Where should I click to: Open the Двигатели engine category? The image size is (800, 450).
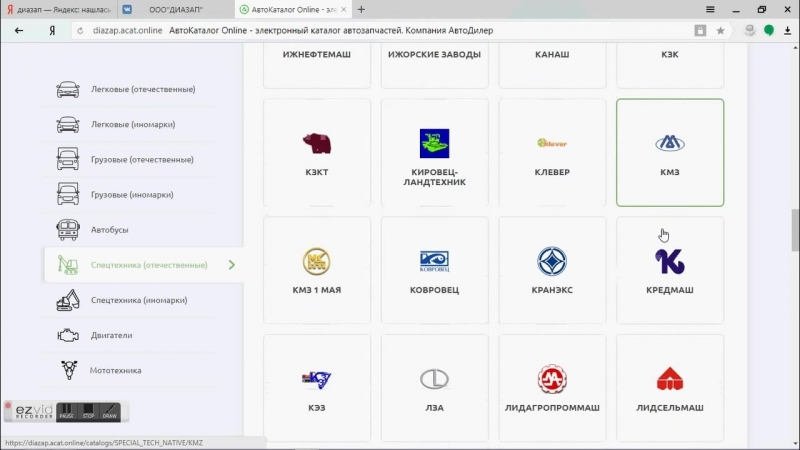110,335
